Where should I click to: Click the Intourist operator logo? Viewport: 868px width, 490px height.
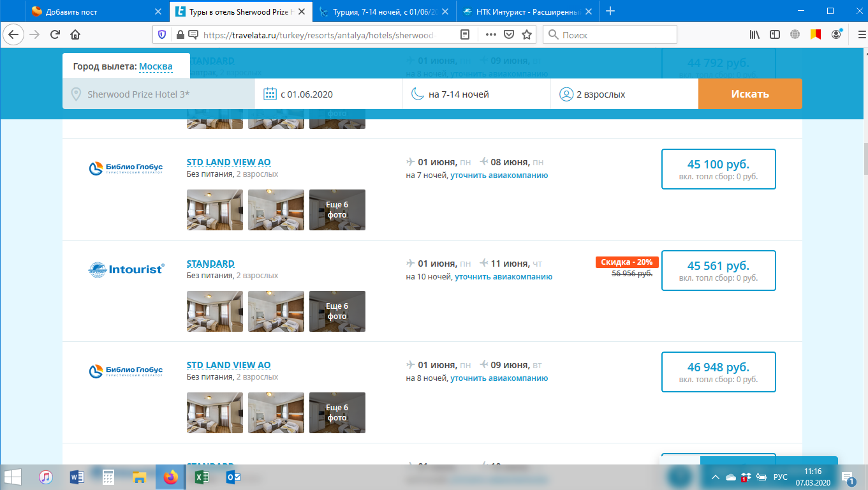point(126,269)
